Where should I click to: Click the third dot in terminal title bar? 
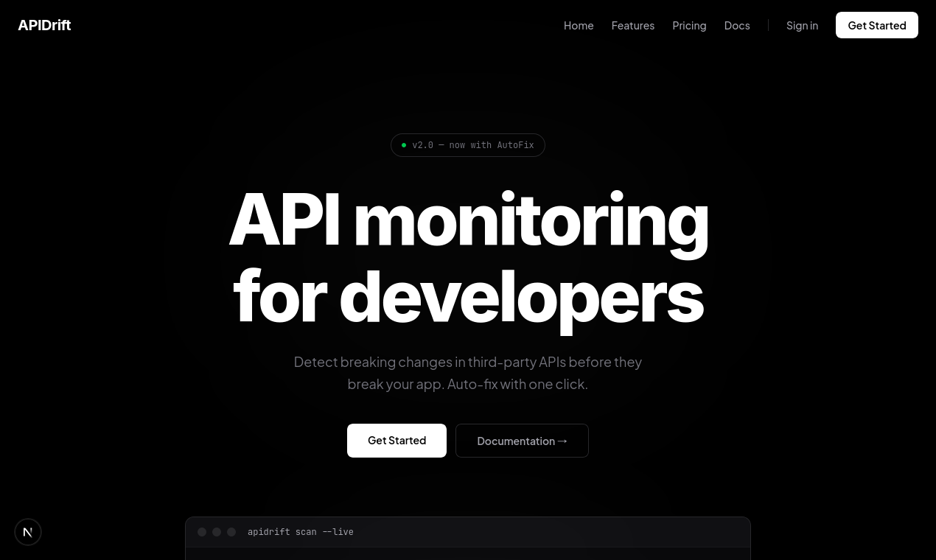point(231,531)
